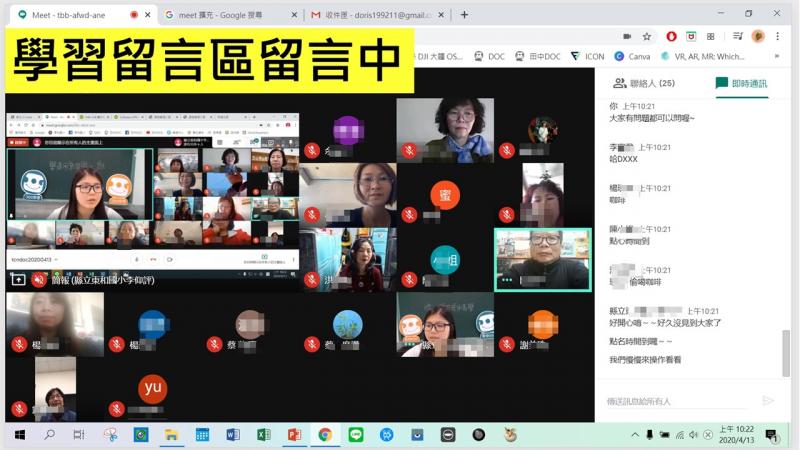Click the chat message input field
This screenshot has width=800, height=450.
pyautogui.click(x=676, y=402)
